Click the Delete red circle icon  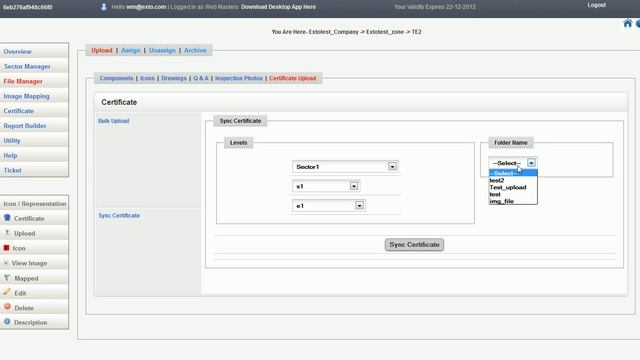(x=7, y=307)
